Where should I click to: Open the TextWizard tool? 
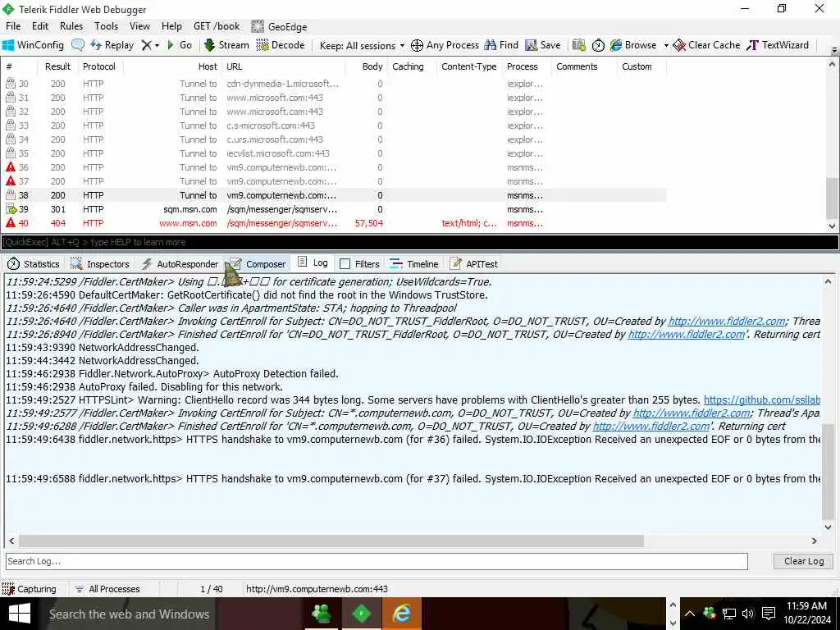coord(778,45)
